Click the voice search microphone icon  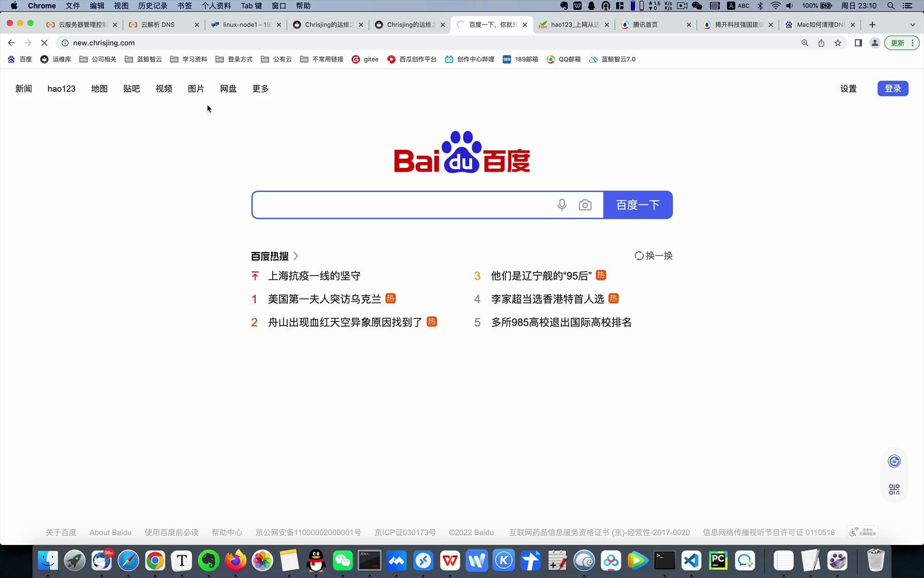562,205
